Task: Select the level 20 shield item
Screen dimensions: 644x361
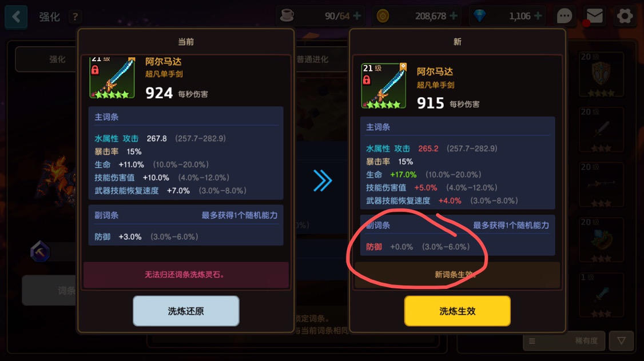Action: coord(601,74)
